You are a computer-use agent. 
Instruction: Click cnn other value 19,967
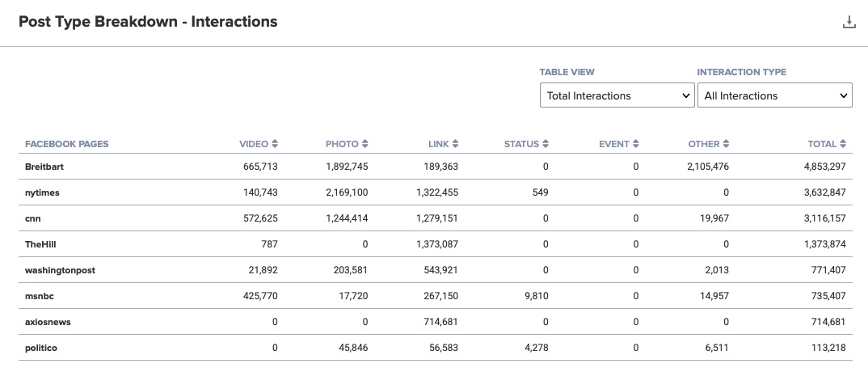click(x=714, y=218)
